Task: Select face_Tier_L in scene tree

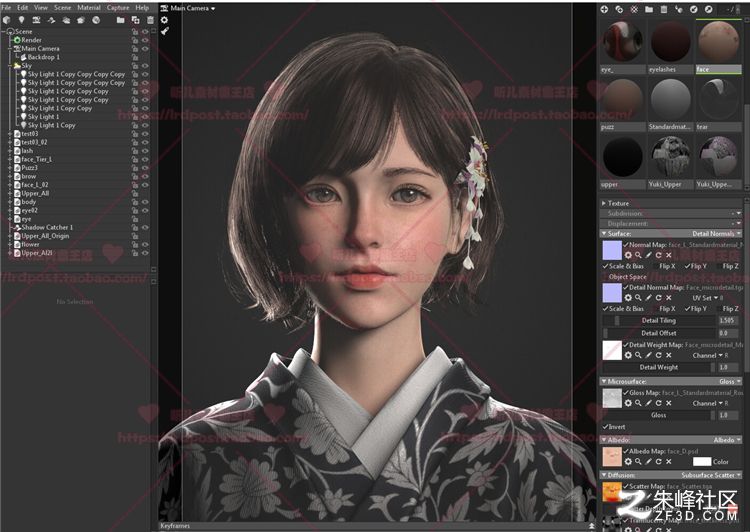Action: (x=36, y=159)
